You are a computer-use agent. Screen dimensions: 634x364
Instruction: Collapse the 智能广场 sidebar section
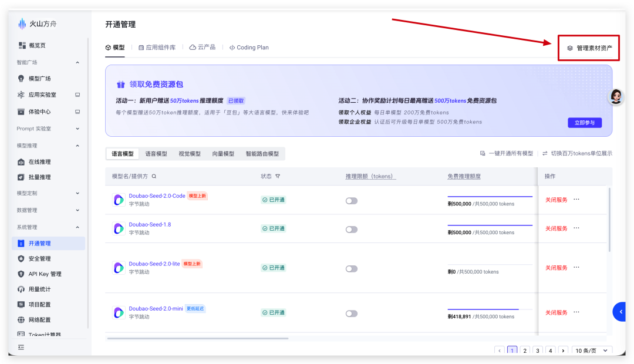pyautogui.click(x=77, y=62)
